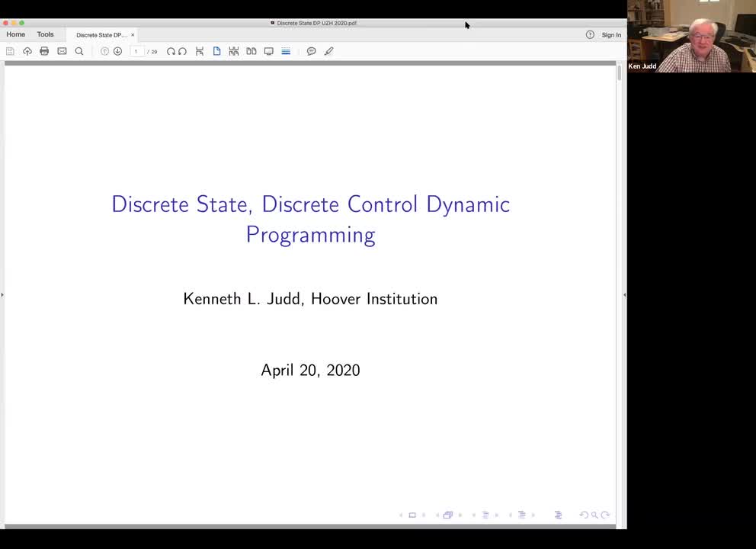
Task: Go to next page down-arrow icon
Action: point(117,51)
